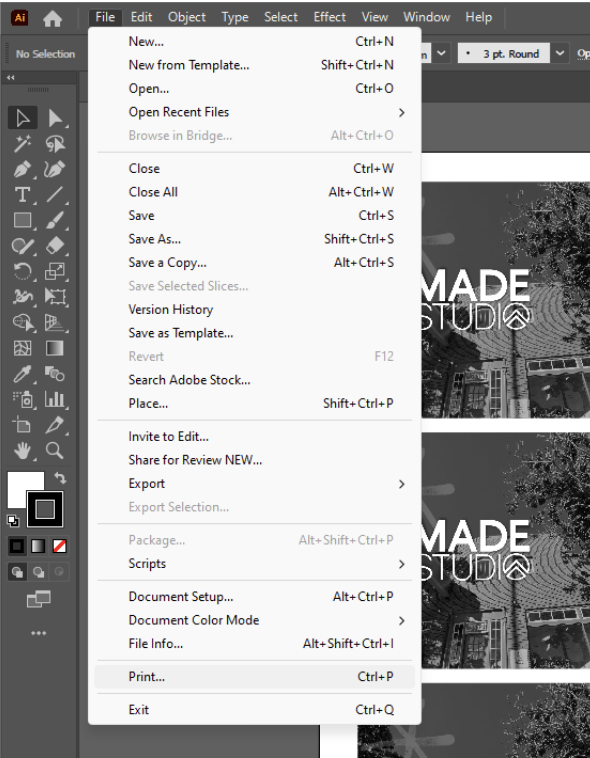Click the top MADE STUDIO artboard image
The width and height of the screenshot is (590, 758).
tap(505, 300)
